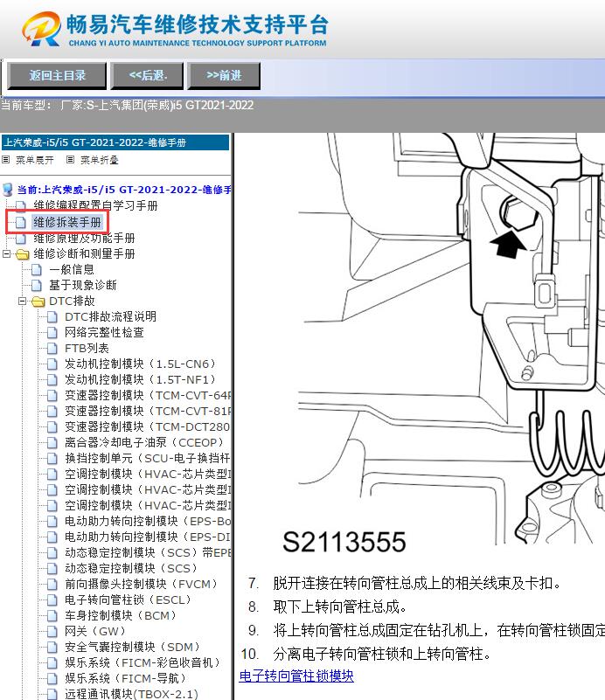
Task: Select the DTC排故 tree node
Action: [x=72, y=301]
